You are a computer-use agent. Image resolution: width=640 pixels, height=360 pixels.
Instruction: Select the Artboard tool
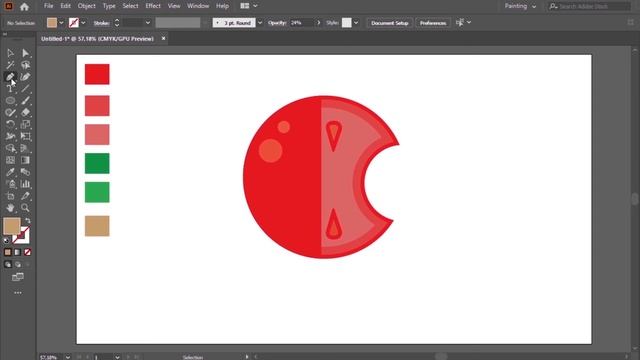[x=10, y=196]
